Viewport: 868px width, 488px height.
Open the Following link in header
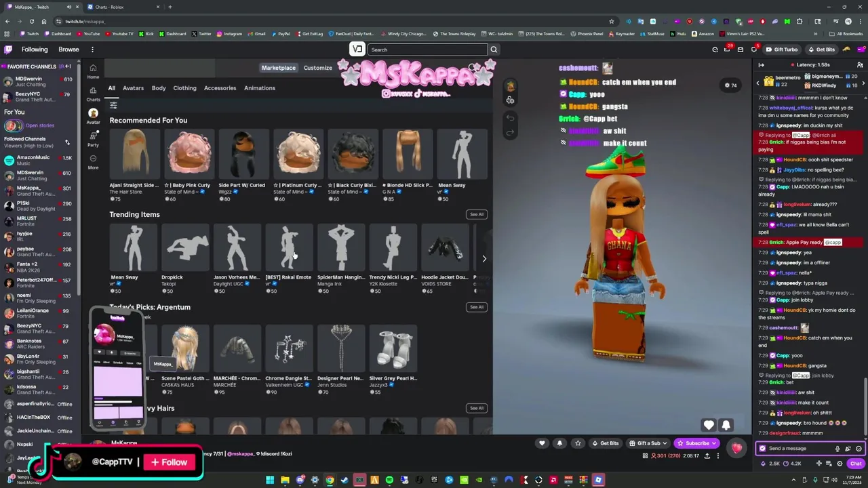click(35, 49)
